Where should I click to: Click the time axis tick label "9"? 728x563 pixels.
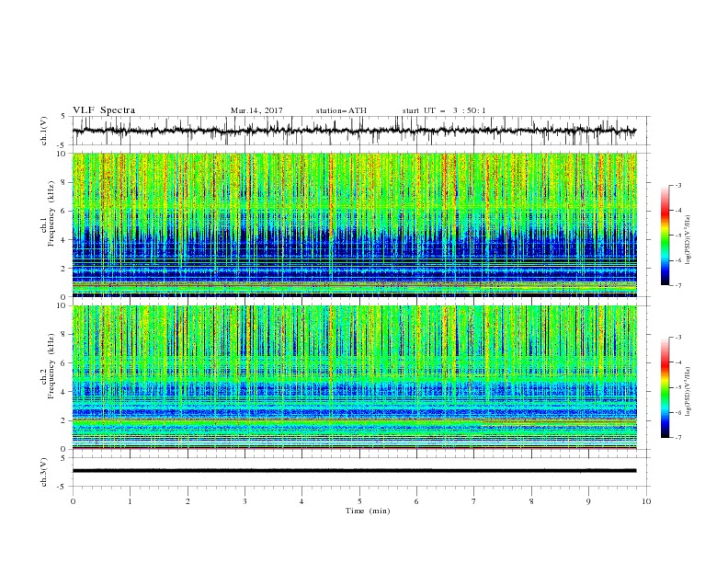pyautogui.click(x=588, y=501)
